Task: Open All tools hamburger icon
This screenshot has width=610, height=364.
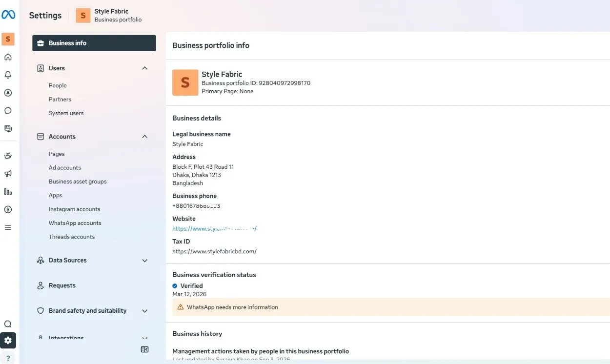Action: tap(8, 227)
